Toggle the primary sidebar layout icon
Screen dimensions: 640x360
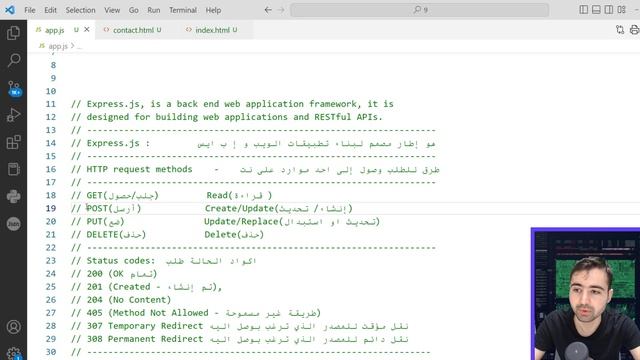coord(584,10)
